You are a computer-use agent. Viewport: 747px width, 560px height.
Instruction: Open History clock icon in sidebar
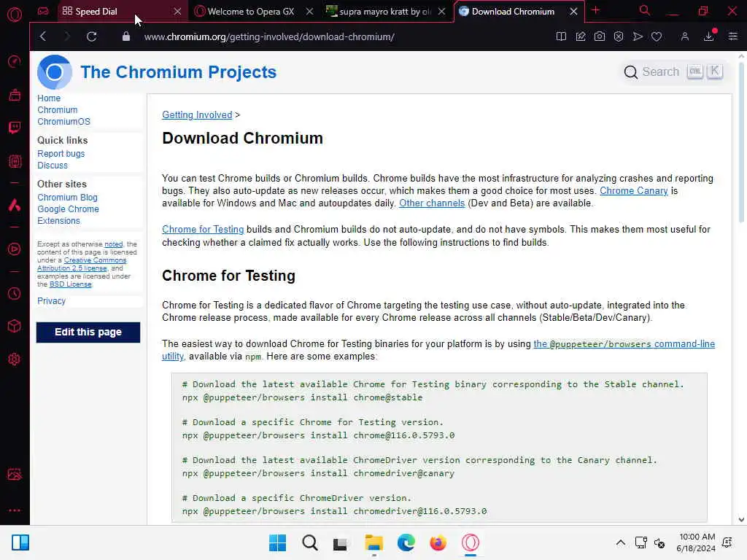[x=15, y=293]
